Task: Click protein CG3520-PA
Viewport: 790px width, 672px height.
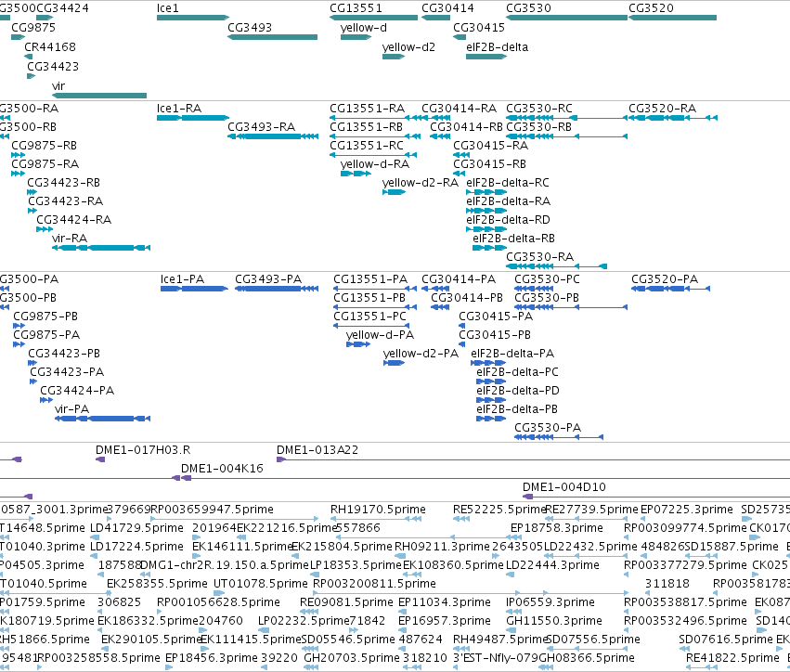Action: coord(665,279)
